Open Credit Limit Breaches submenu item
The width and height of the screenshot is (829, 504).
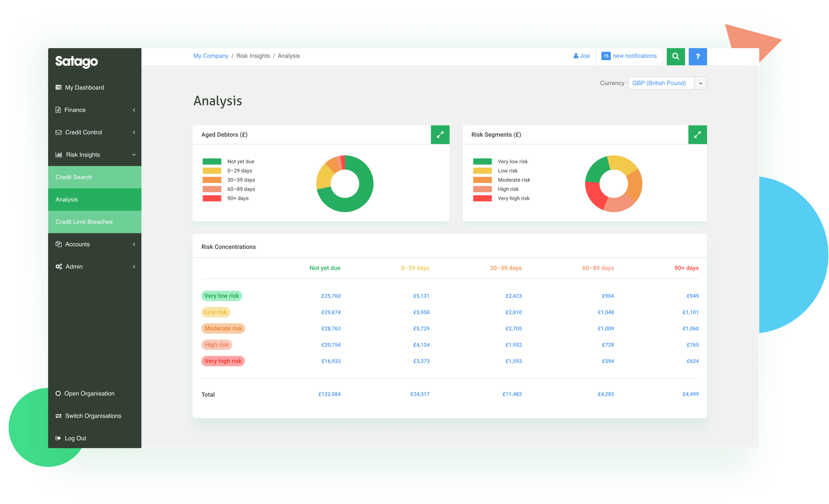[95, 222]
